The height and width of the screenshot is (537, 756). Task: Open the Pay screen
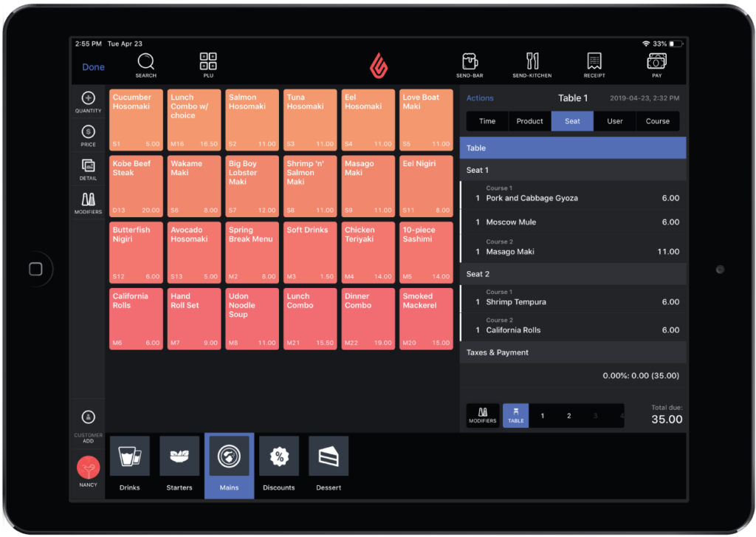656,65
